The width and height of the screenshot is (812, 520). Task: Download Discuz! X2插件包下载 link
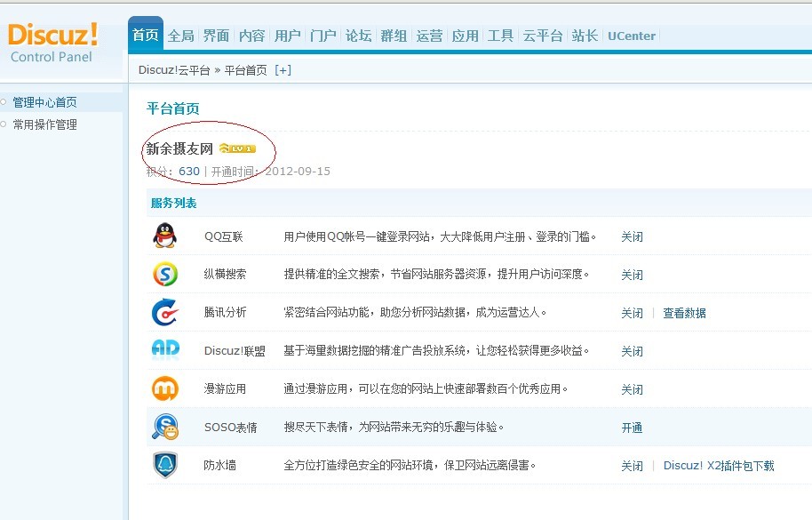[x=719, y=466]
